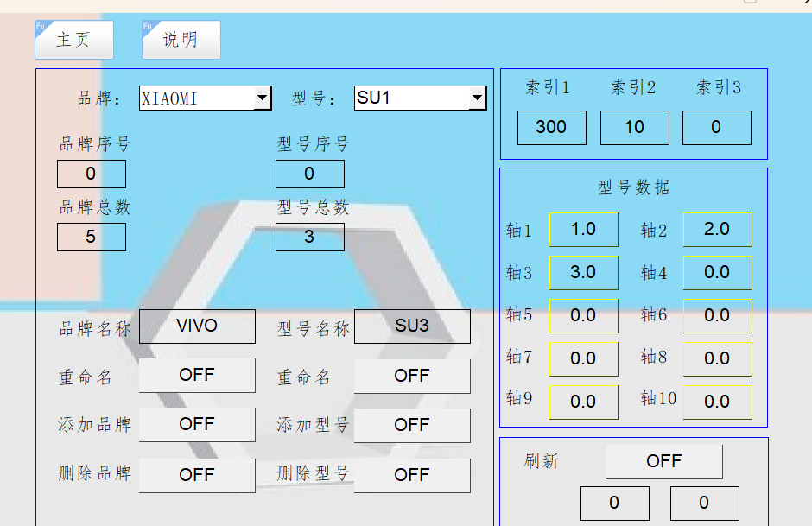This screenshot has width=812, height=526.
Task: Select the 索引3 field with value 0
Action: click(x=716, y=128)
